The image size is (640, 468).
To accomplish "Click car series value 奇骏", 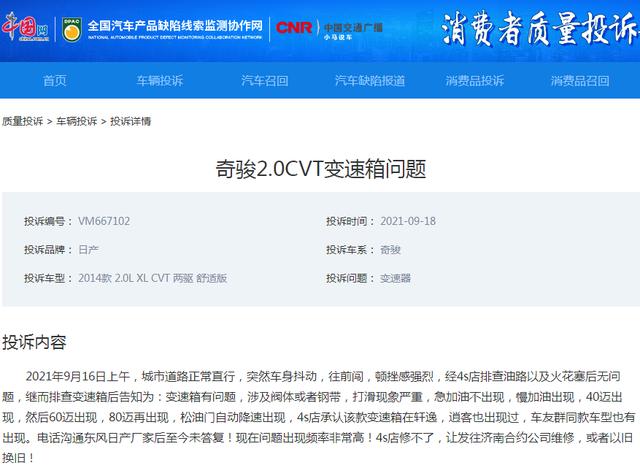I will (391, 250).
